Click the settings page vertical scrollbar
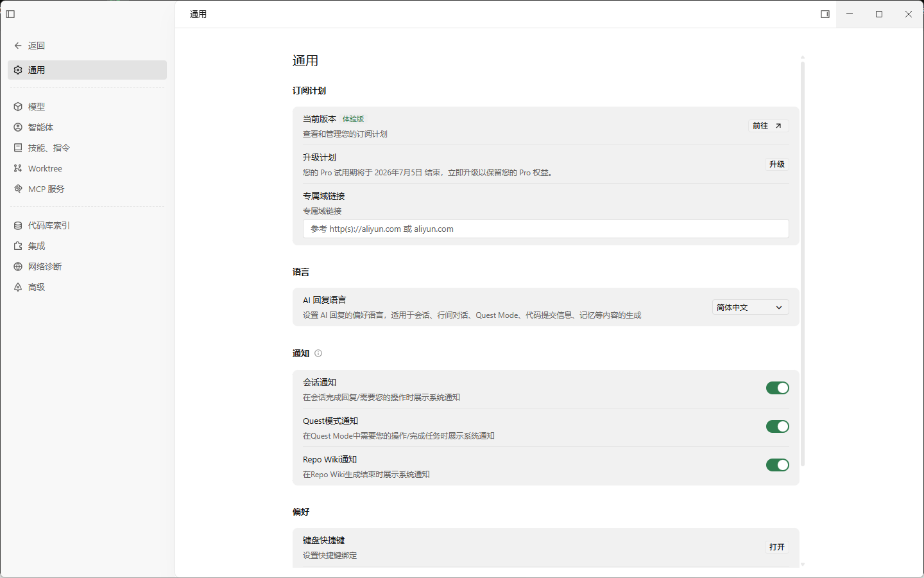This screenshot has width=924, height=578. (x=803, y=263)
